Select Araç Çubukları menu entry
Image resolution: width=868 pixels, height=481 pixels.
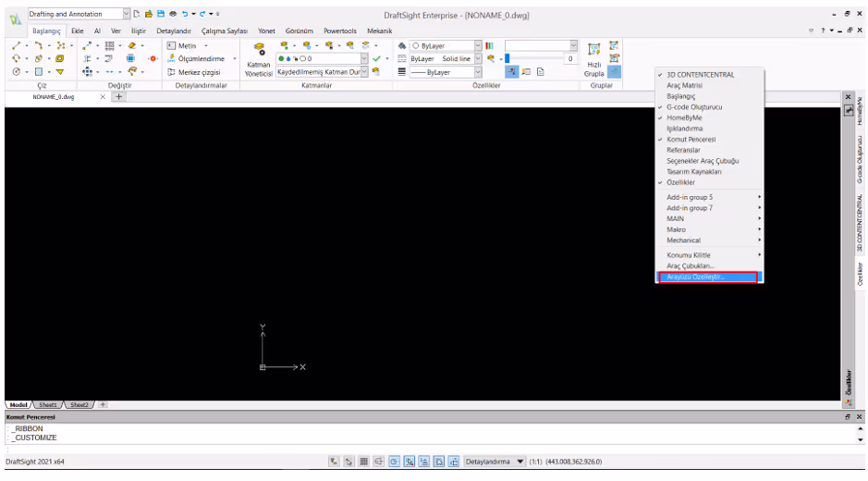(709, 266)
